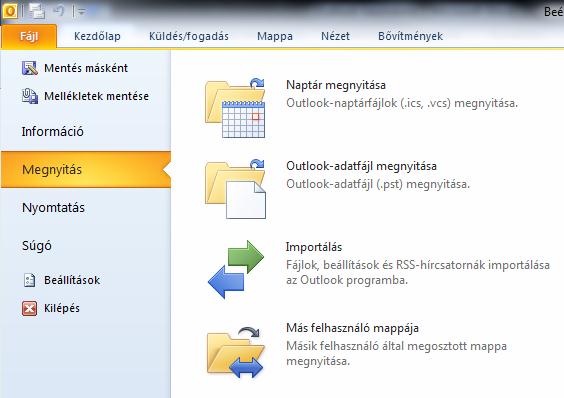
Task: Click the Más felhasználó mappája heading
Action: click(x=352, y=328)
